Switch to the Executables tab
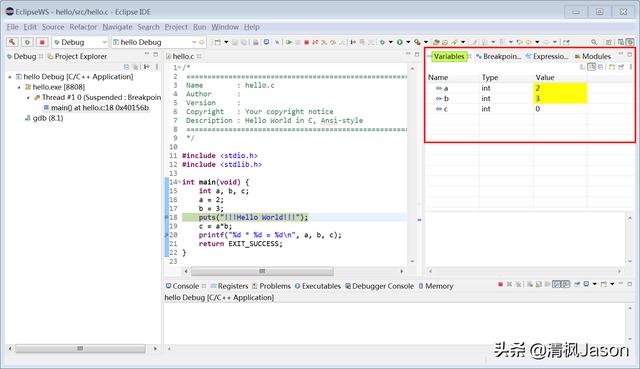The height and width of the screenshot is (369, 640). [318, 286]
